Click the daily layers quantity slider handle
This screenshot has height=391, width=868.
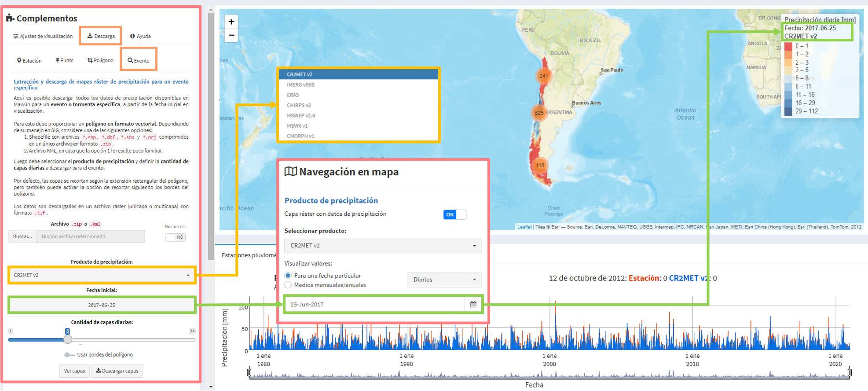67,339
